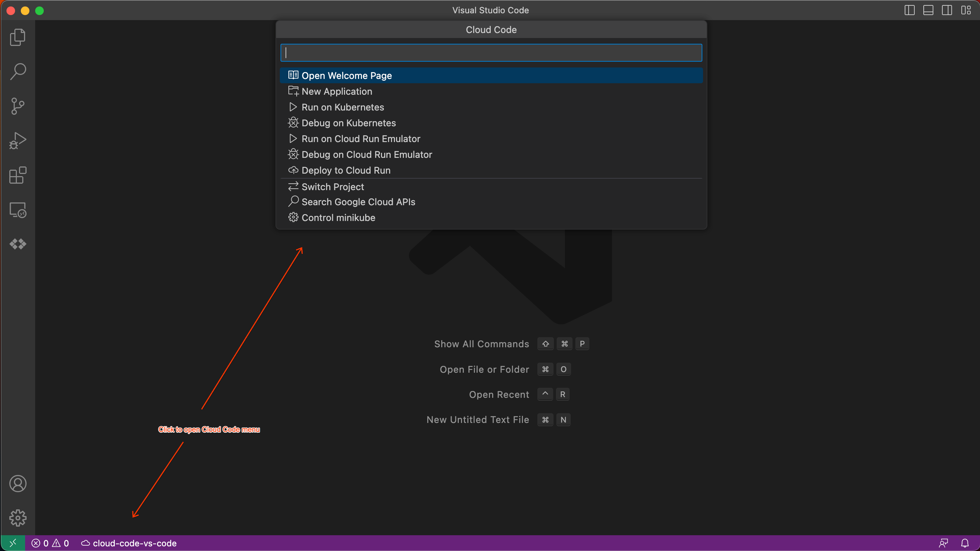Toggle secondary side bar visibility
The width and height of the screenshot is (980, 551).
947,10
